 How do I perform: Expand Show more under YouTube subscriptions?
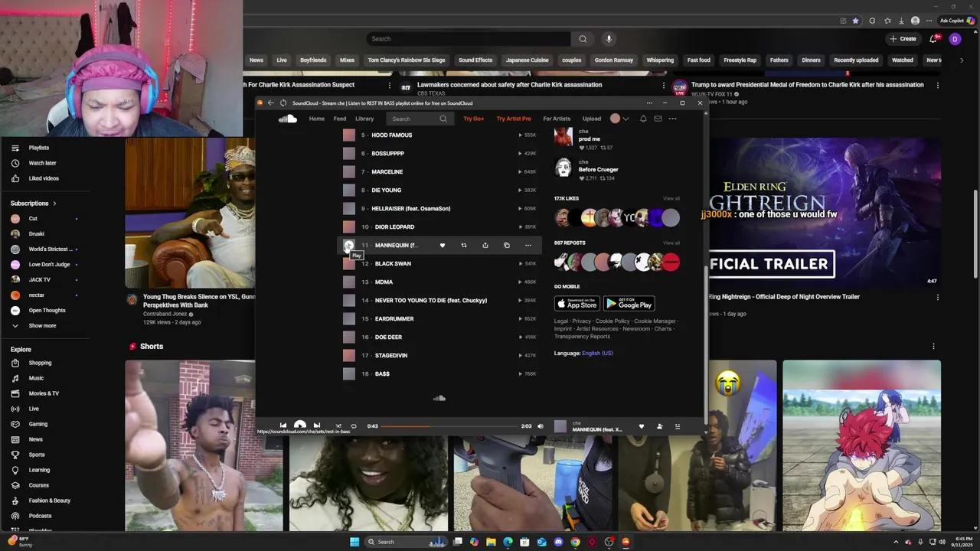click(x=42, y=326)
